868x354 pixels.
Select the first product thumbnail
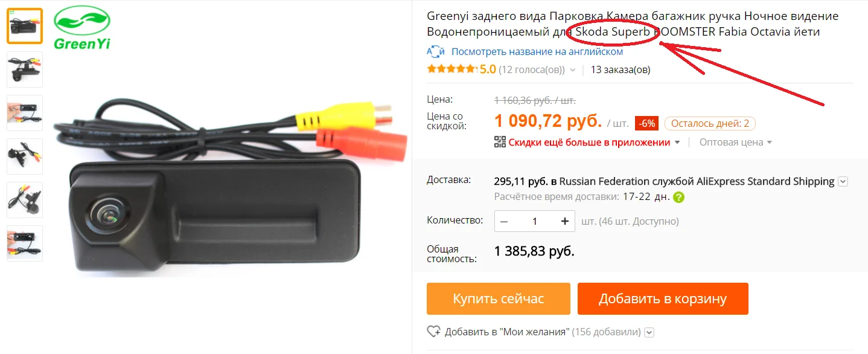(25, 26)
